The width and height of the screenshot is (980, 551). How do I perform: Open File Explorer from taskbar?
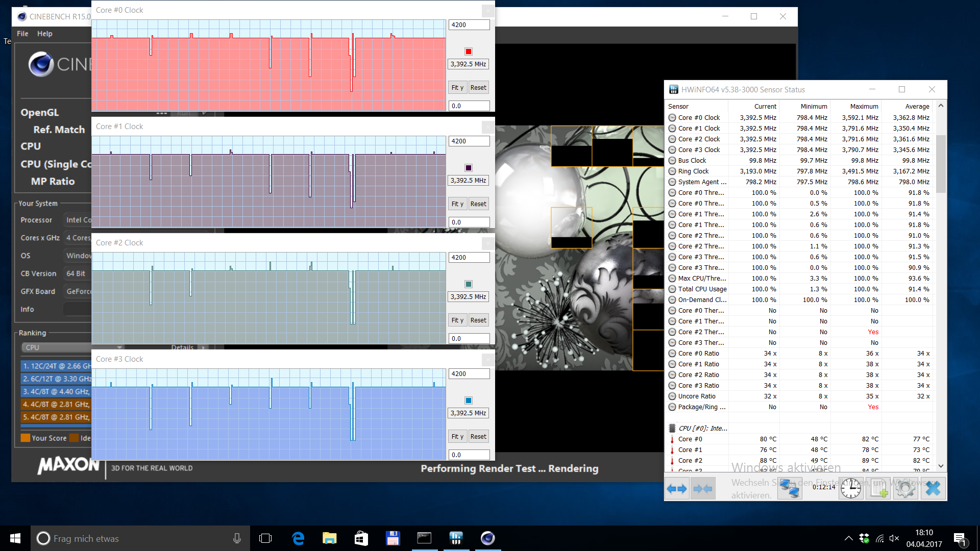(x=330, y=538)
